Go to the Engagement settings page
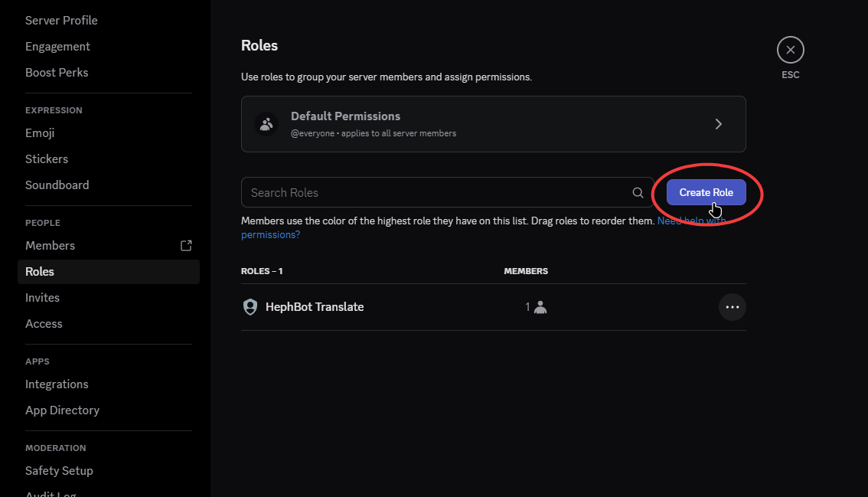 [57, 47]
